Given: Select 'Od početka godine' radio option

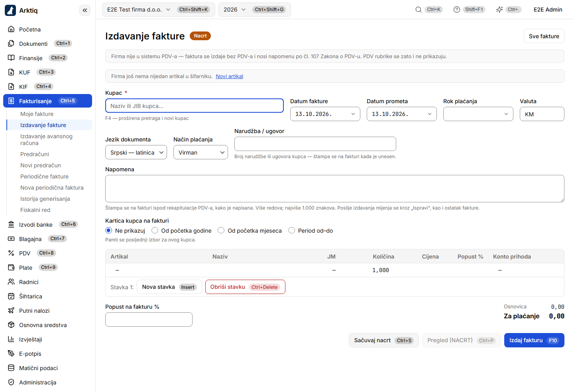Looking at the screenshot, I should point(155,230).
